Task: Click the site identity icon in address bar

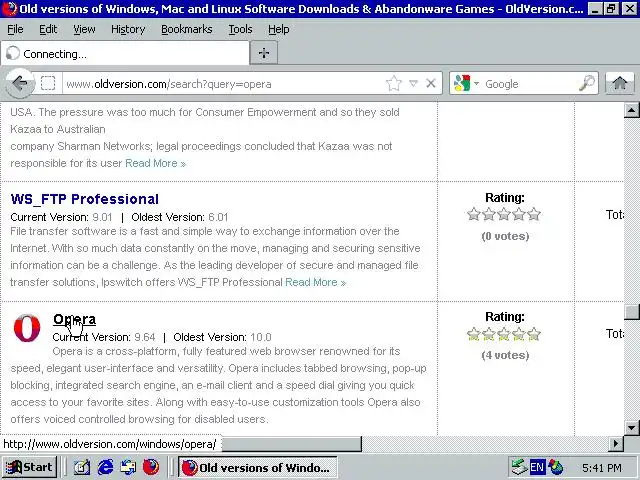Action: pos(48,84)
